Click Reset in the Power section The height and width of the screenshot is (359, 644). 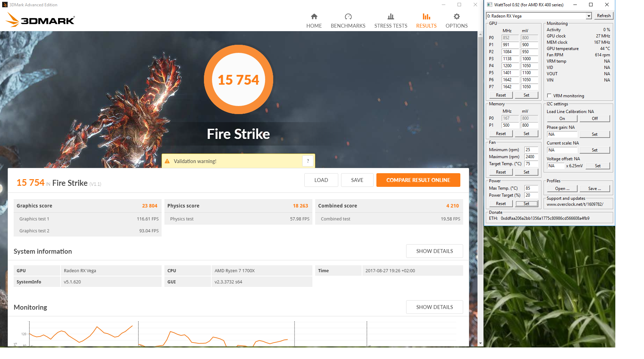coord(501,204)
